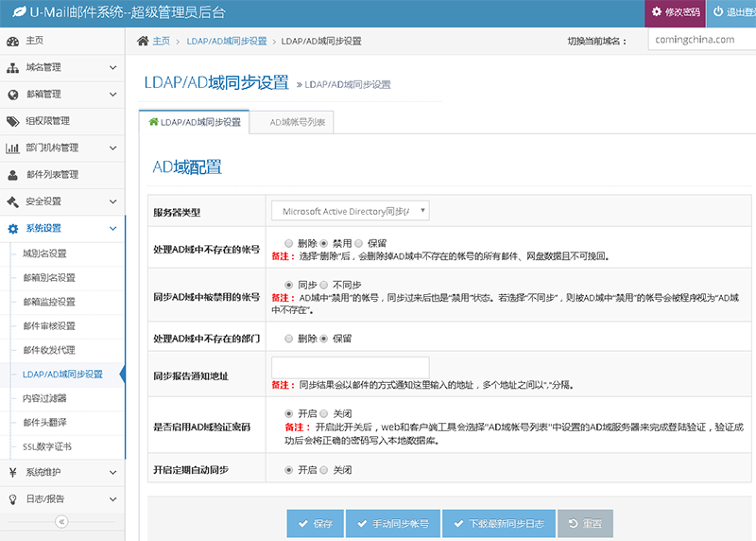Click the dashboard icon next to 主页

13,42
